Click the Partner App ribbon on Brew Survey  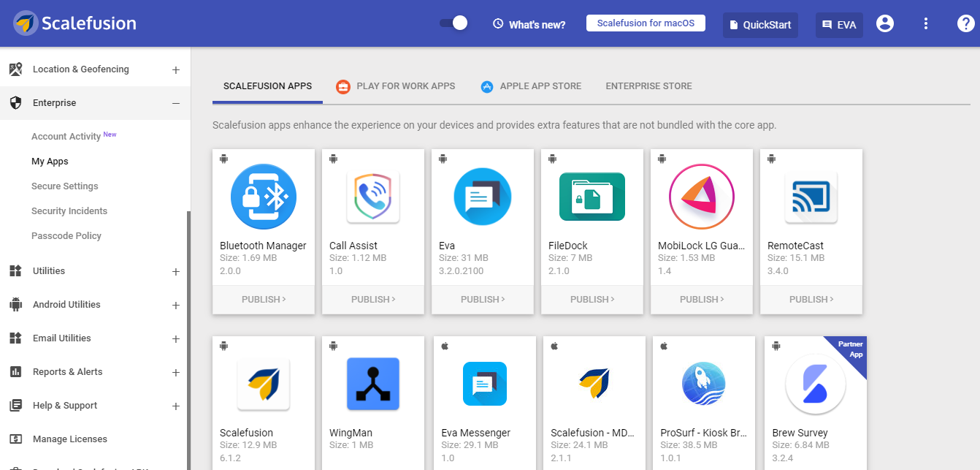[x=850, y=349]
